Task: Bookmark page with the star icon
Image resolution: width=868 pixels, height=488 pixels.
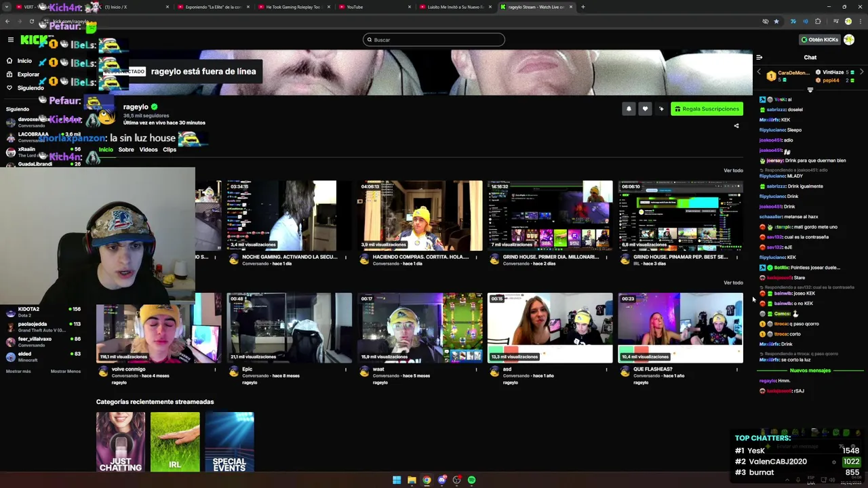Action: click(776, 22)
